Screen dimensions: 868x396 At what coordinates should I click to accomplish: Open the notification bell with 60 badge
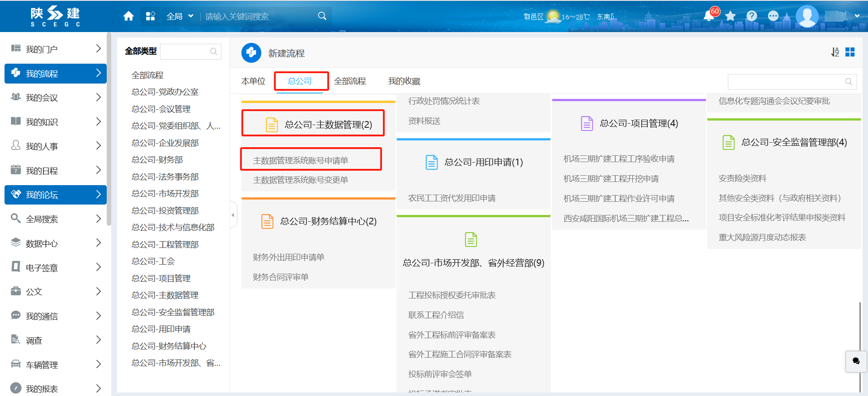(x=709, y=16)
